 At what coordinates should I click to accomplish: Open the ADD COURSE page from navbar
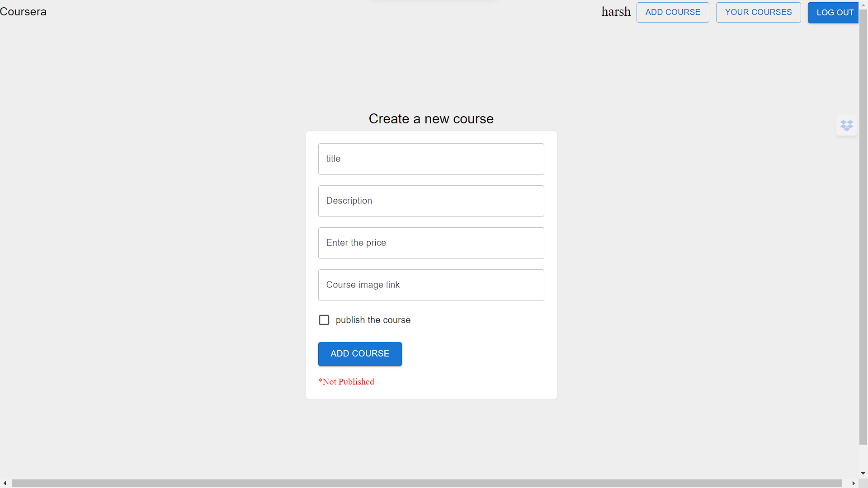click(x=672, y=12)
